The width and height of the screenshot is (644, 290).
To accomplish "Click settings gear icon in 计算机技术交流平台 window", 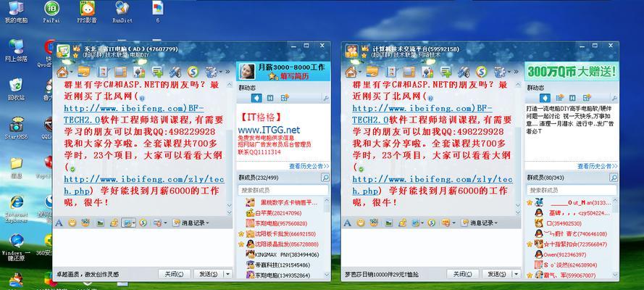I will tap(499, 72).
